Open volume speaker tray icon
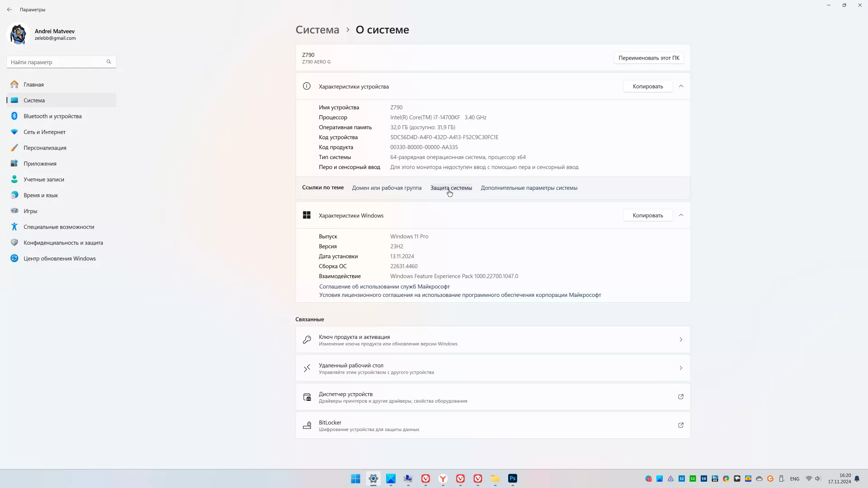868x488 pixels. 817,479
